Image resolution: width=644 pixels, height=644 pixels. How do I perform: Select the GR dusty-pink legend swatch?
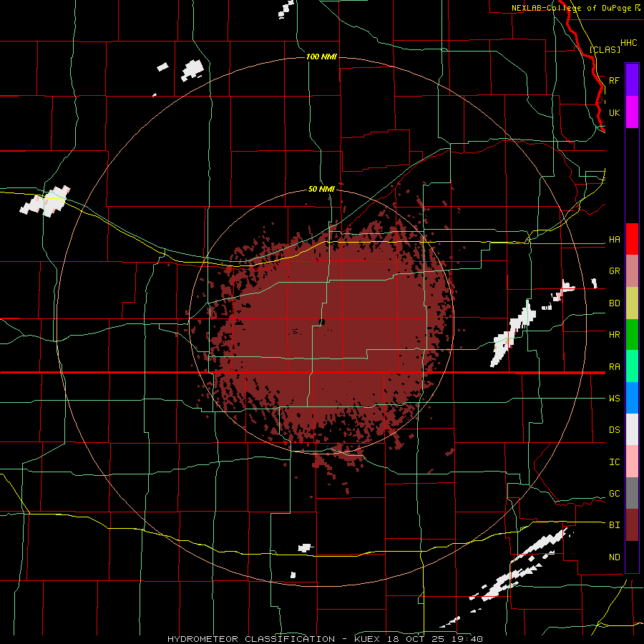(x=632, y=271)
